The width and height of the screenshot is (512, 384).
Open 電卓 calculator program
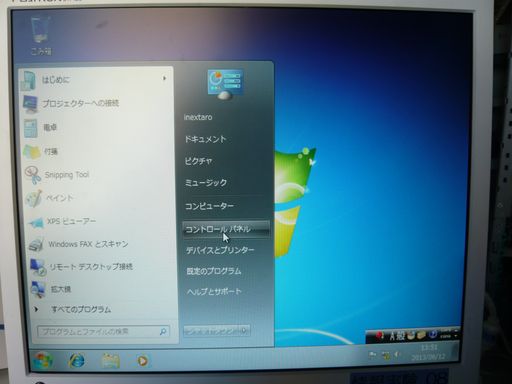[x=41, y=128]
